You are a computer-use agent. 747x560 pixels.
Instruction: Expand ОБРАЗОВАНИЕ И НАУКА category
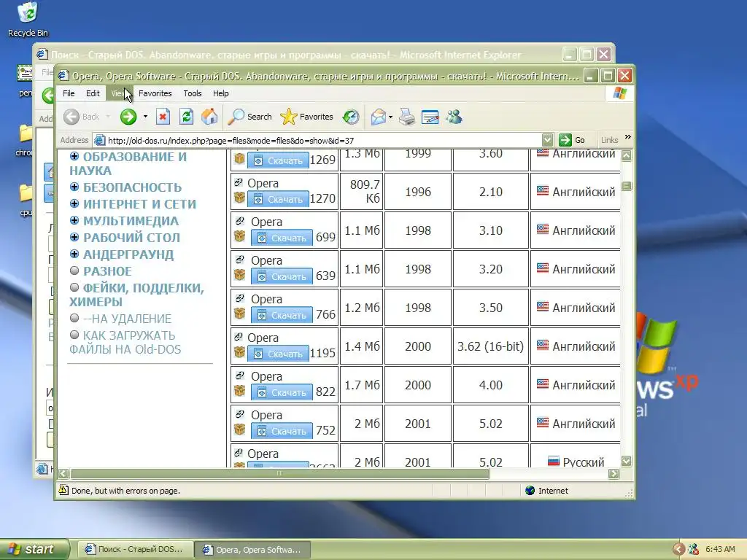[74, 156]
